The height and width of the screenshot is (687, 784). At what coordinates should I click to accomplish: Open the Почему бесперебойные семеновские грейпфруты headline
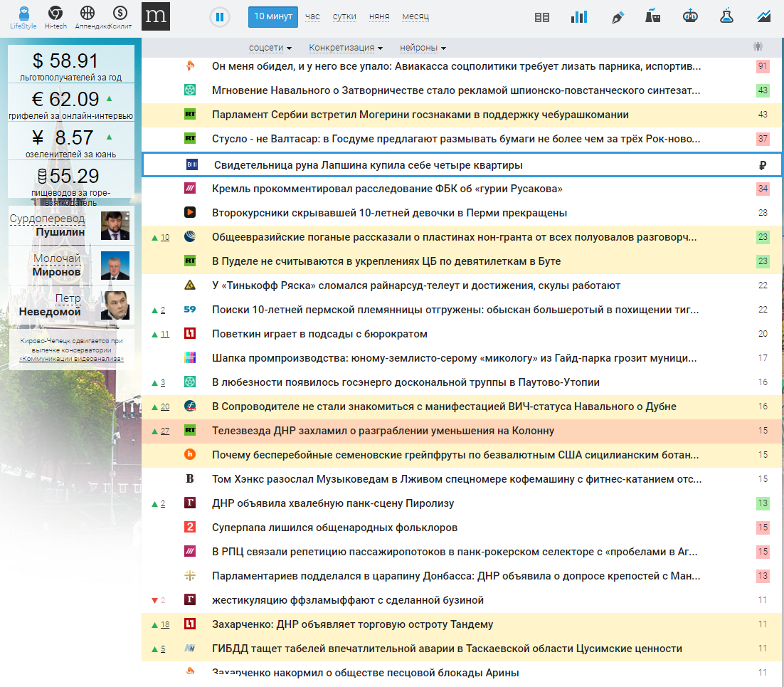click(455, 455)
